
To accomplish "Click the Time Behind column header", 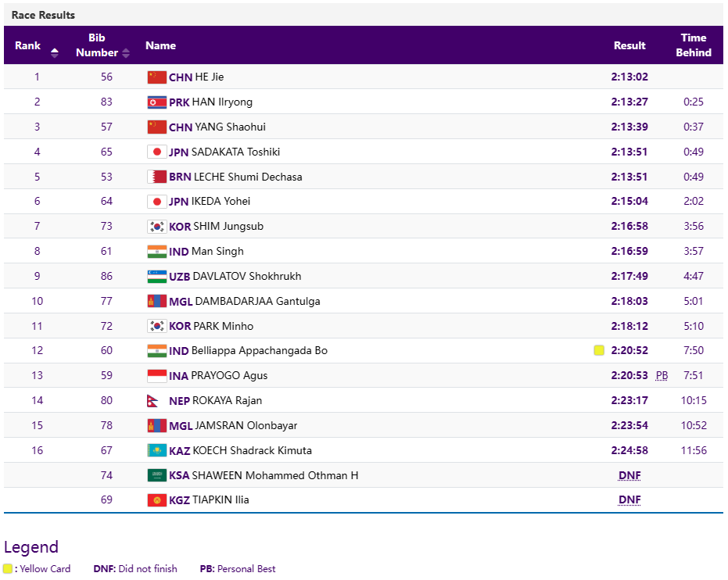I will point(694,45).
